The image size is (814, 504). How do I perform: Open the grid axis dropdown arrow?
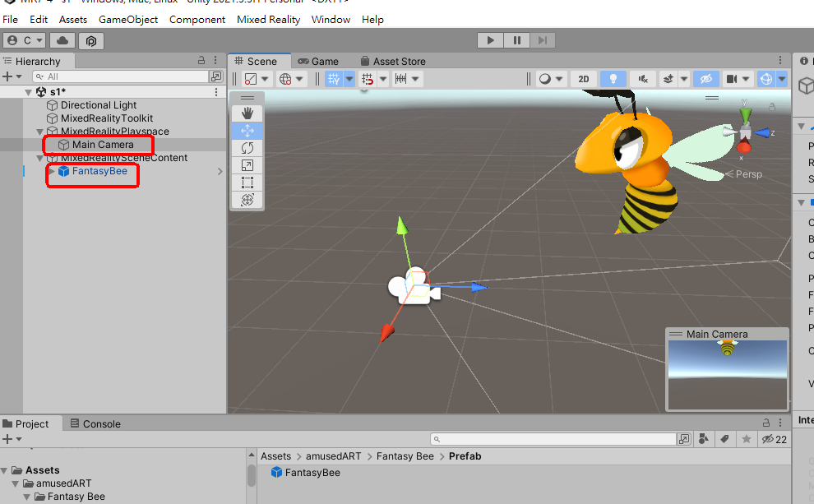349,79
